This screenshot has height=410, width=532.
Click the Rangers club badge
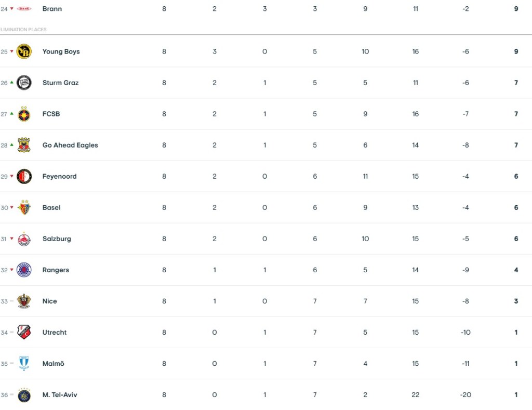pos(24,270)
